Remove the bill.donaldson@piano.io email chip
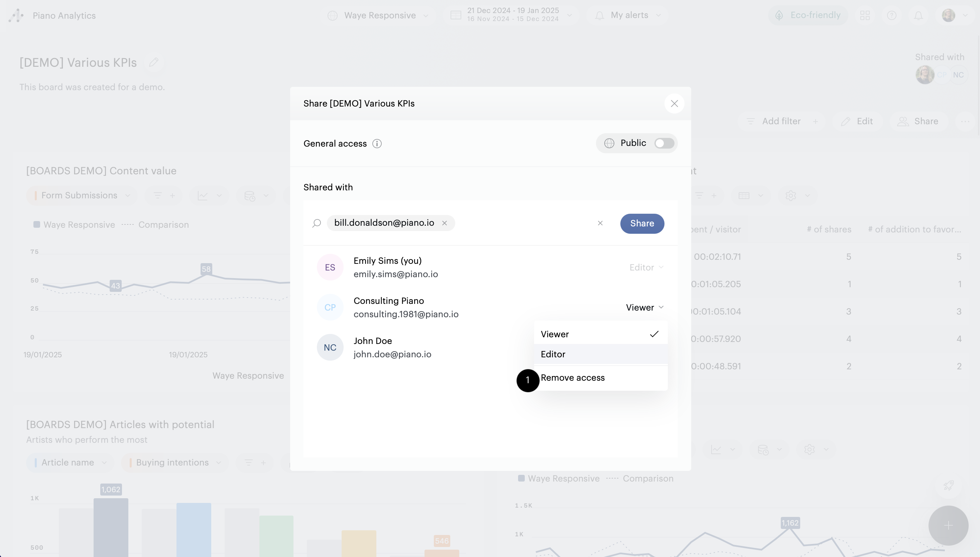This screenshot has height=557, width=980. tap(445, 223)
